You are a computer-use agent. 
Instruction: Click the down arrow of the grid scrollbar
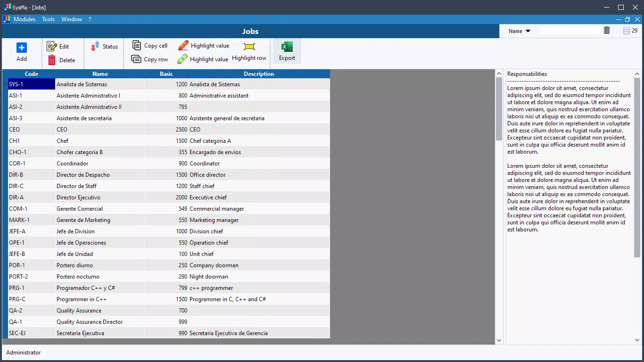pyautogui.click(x=499, y=340)
